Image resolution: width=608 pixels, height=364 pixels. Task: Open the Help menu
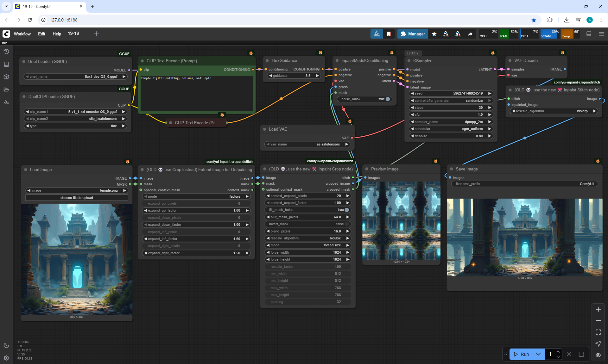57,34
